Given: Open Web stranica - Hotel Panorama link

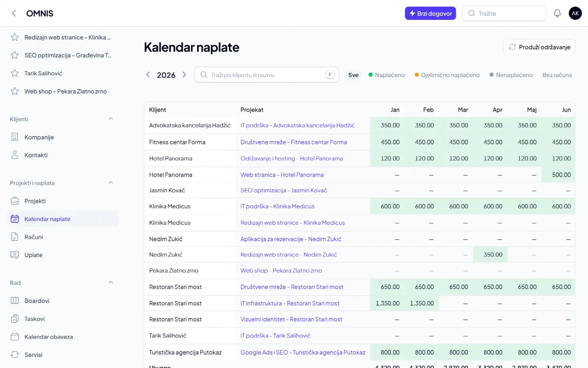Looking at the screenshot, I should (x=282, y=175).
